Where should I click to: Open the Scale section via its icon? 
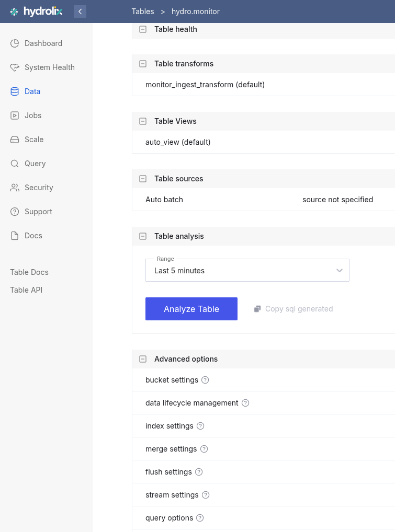tap(15, 140)
